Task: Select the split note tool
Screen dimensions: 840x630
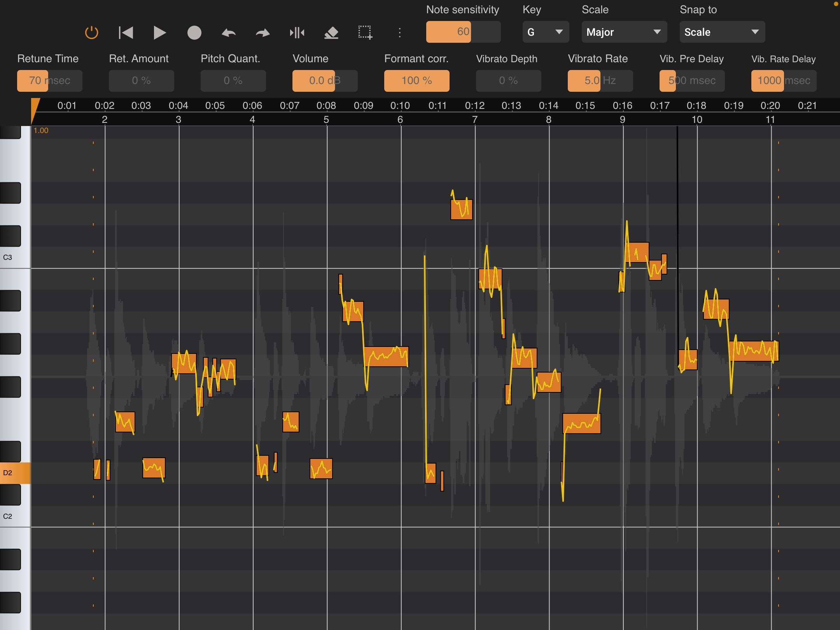Action: [x=297, y=33]
